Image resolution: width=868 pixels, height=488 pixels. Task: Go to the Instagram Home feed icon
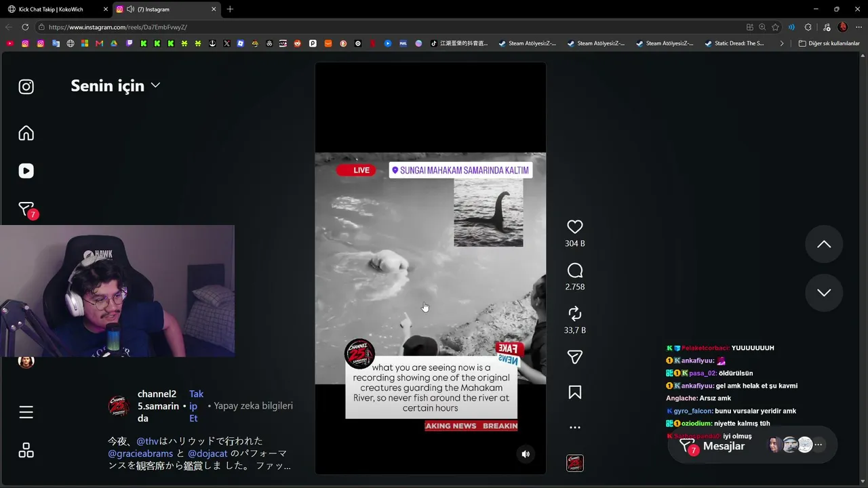26,133
